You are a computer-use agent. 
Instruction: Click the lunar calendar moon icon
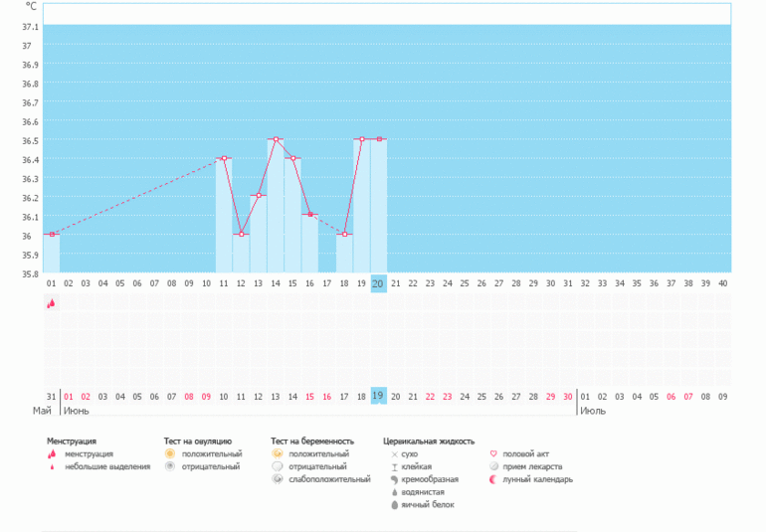pos(493,479)
